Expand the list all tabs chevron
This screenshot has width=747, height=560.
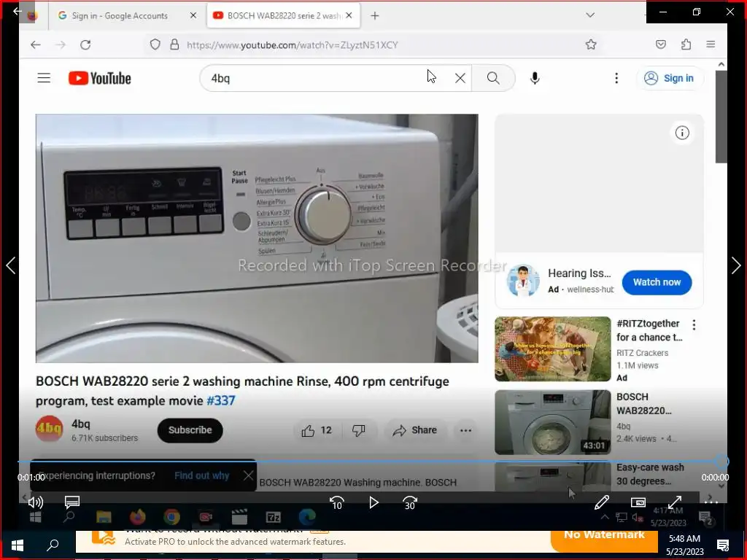[589, 15]
